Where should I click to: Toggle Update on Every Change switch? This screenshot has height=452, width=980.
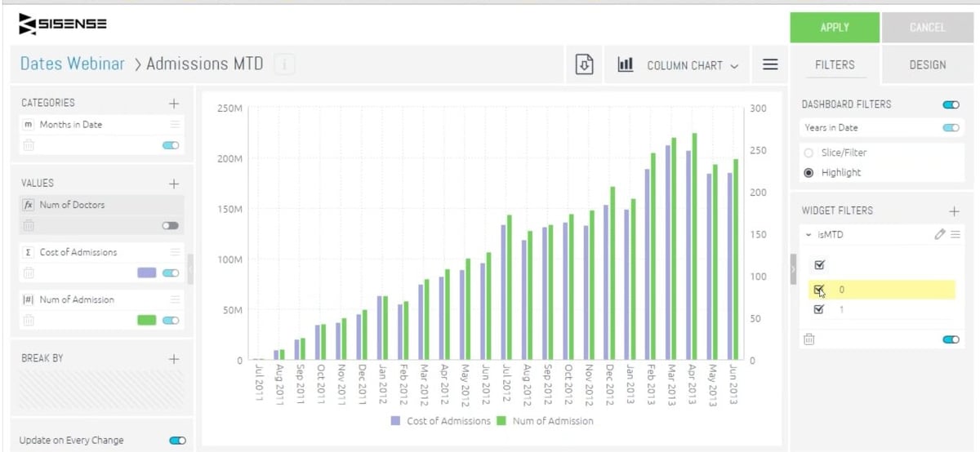(x=177, y=441)
